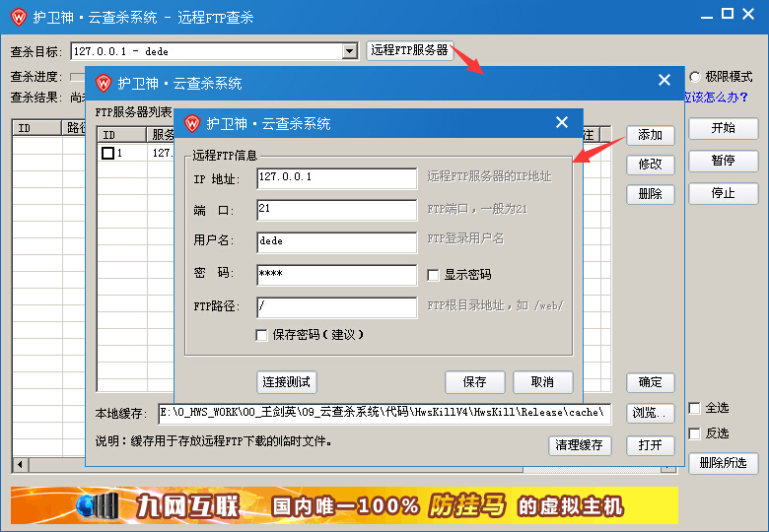Image resolution: width=769 pixels, height=532 pixels.
Task: Open the 查杀目标 dropdown arrow
Action: (350, 51)
